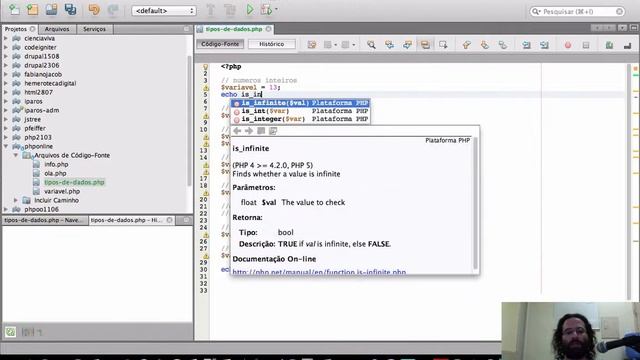Image resolution: width=640 pixels, height=360 pixels.
Task: Click the Previous Bookmark icon
Action: tap(467, 44)
